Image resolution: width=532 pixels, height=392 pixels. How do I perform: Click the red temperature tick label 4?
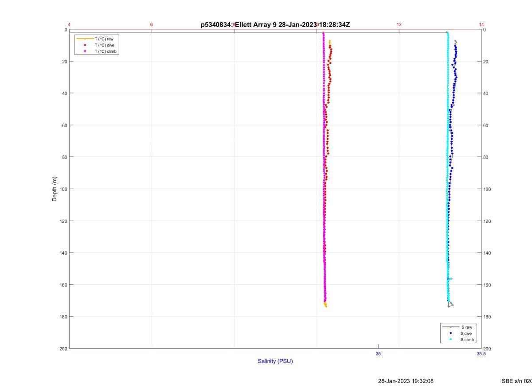click(x=69, y=24)
